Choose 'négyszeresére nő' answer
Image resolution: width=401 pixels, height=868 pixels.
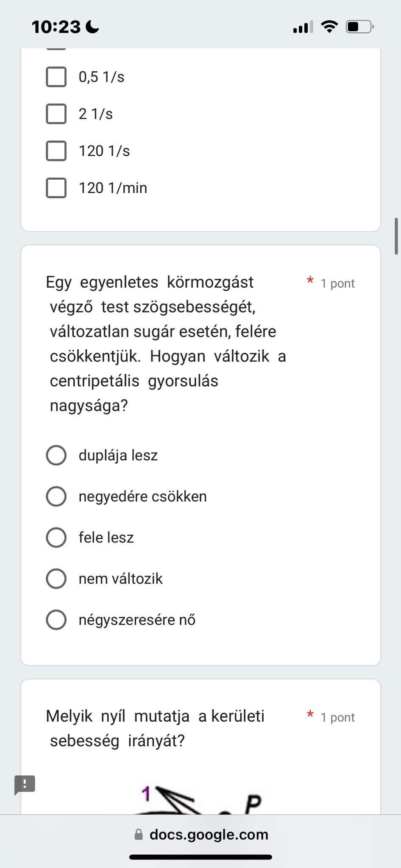point(56,620)
